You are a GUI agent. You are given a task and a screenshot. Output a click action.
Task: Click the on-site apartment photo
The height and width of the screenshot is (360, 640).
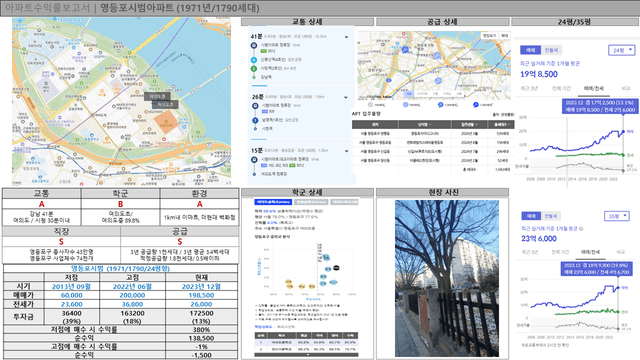[447, 278]
